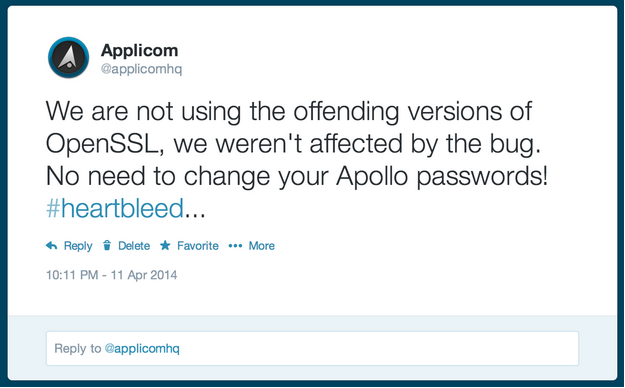Expand the More options menu
The width and height of the screenshot is (625, 388).
tap(261, 246)
